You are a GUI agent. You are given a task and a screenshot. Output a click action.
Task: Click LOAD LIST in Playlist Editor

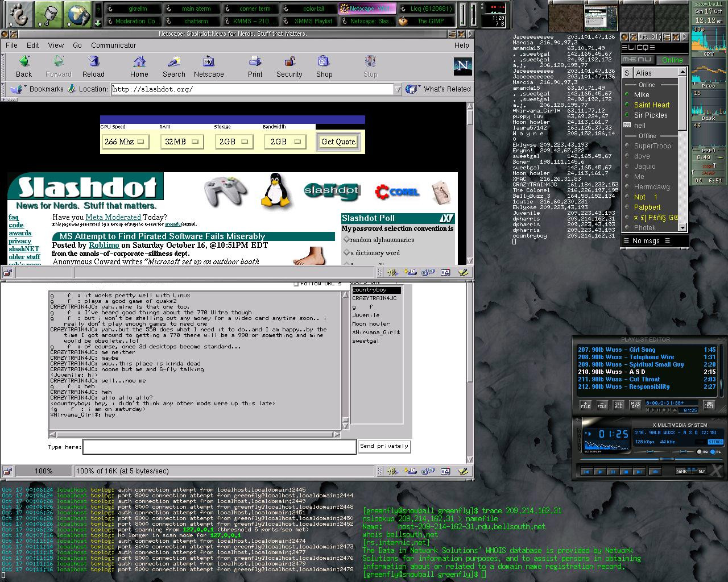click(x=709, y=405)
